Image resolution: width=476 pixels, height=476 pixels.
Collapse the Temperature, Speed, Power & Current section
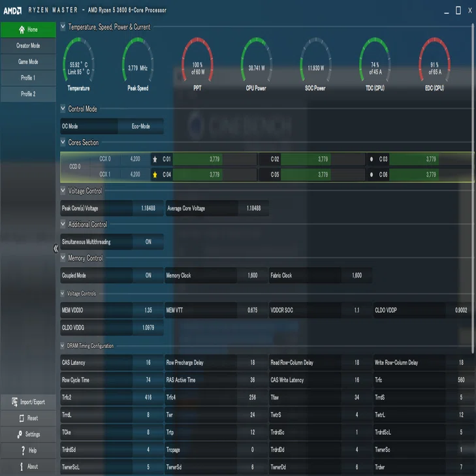[x=63, y=27]
